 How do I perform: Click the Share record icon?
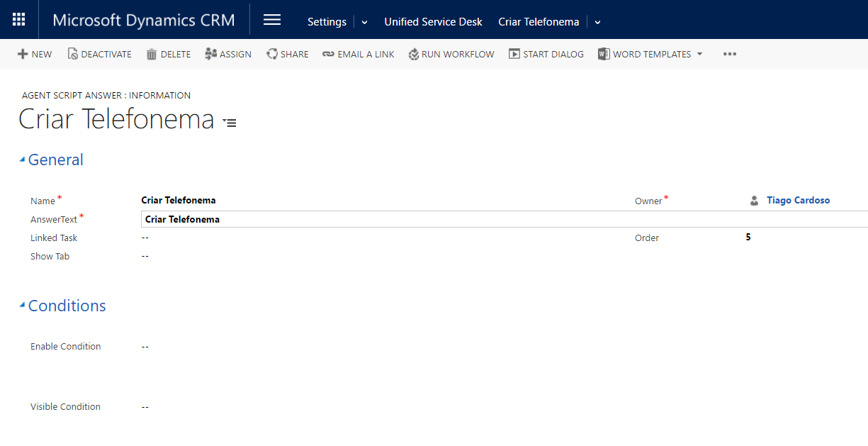click(x=272, y=54)
